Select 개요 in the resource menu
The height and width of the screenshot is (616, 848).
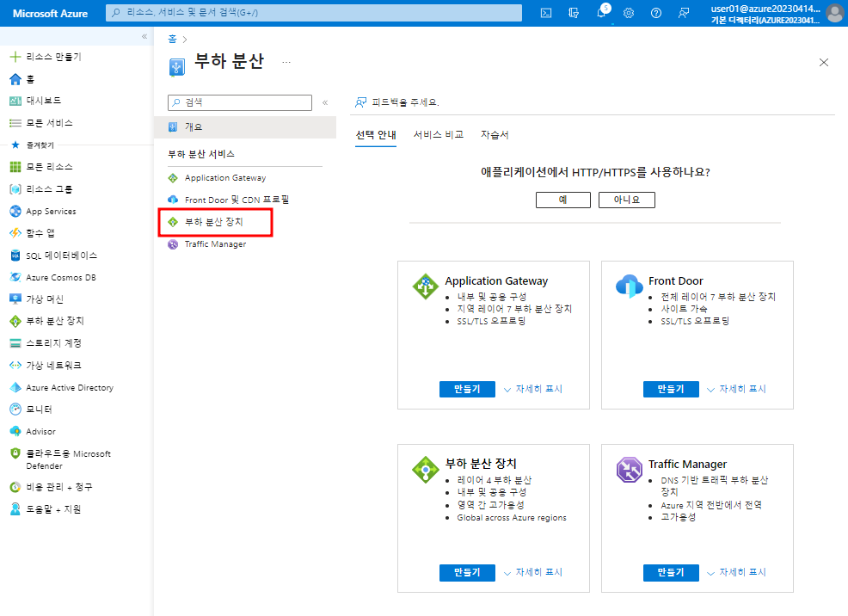click(x=245, y=126)
